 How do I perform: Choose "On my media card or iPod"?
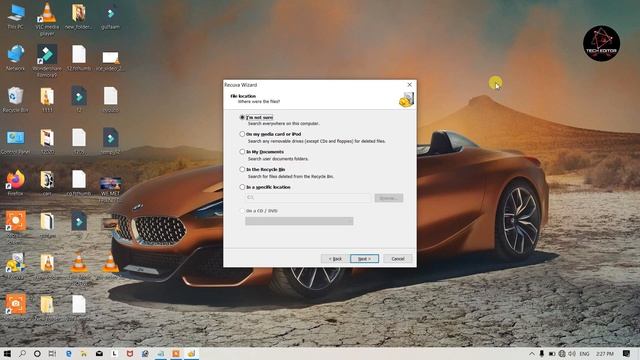coord(242,134)
